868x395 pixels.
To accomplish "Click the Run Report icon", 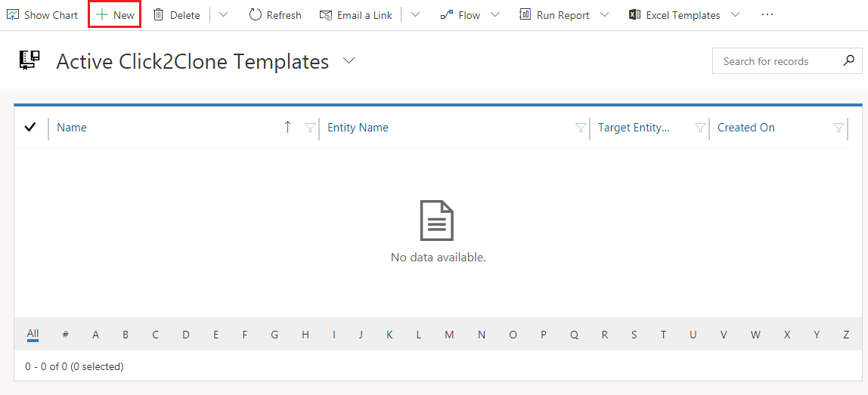I will point(525,15).
